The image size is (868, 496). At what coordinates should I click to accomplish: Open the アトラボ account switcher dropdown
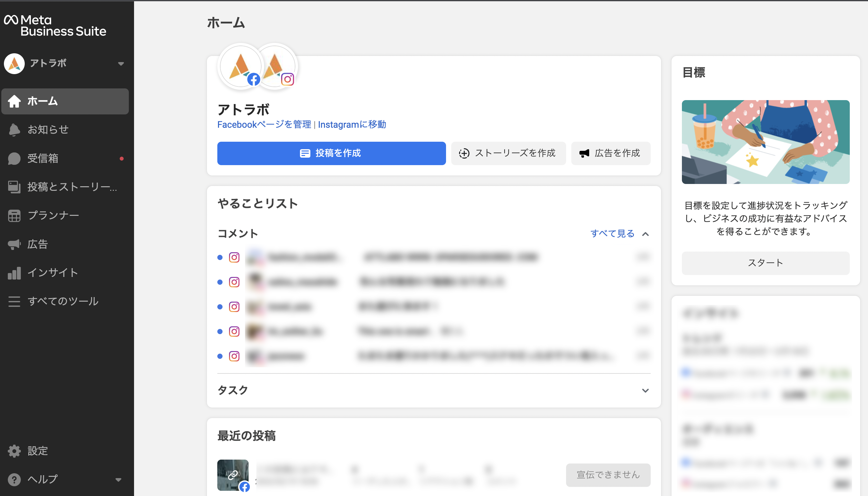[x=121, y=64]
